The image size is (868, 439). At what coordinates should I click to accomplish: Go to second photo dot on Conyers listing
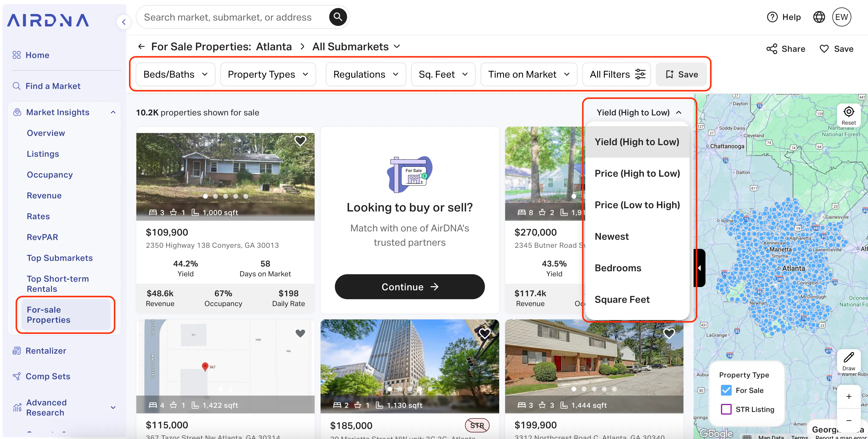click(215, 196)
